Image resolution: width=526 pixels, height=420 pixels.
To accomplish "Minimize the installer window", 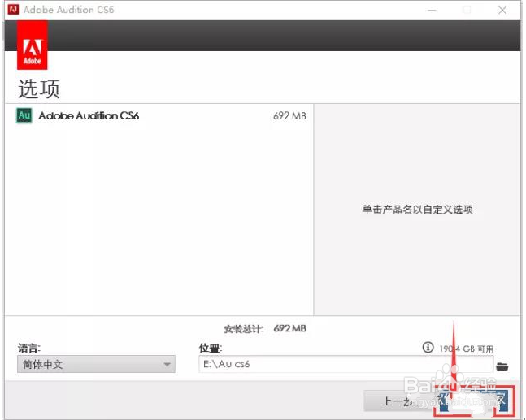I will pos(432,11).
